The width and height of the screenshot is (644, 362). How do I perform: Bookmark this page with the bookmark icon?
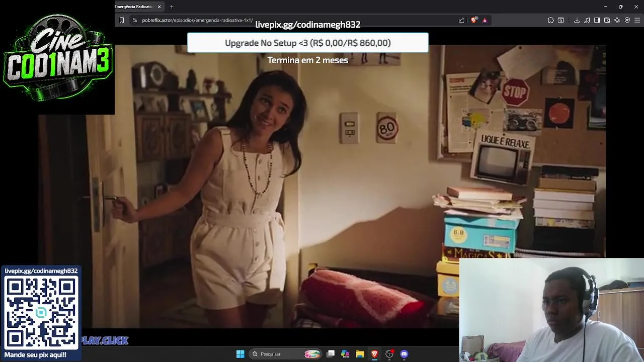(121, 20)
